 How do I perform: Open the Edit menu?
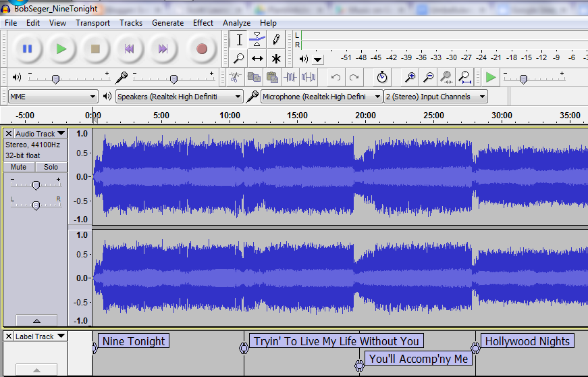click(x=33, y=23)
